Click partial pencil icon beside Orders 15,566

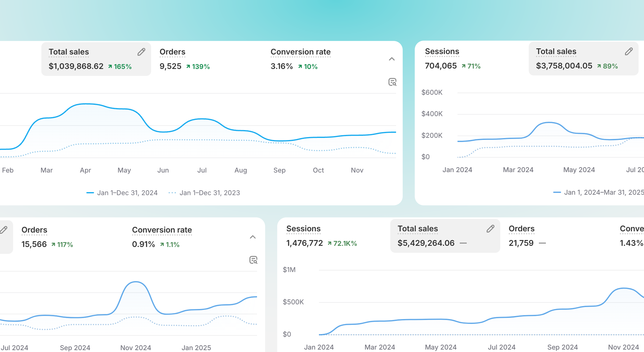point(3,230)
